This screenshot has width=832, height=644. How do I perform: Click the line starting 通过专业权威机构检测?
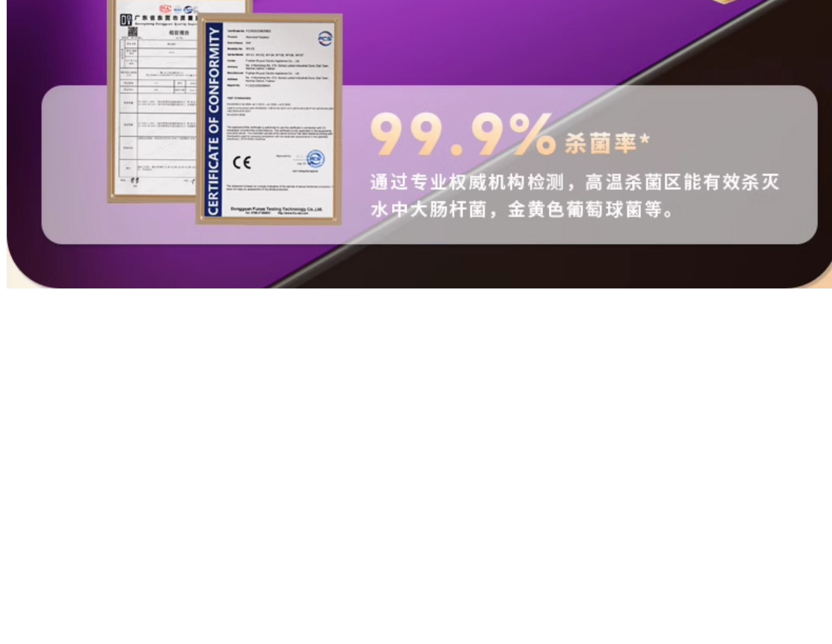pos(574,182)
